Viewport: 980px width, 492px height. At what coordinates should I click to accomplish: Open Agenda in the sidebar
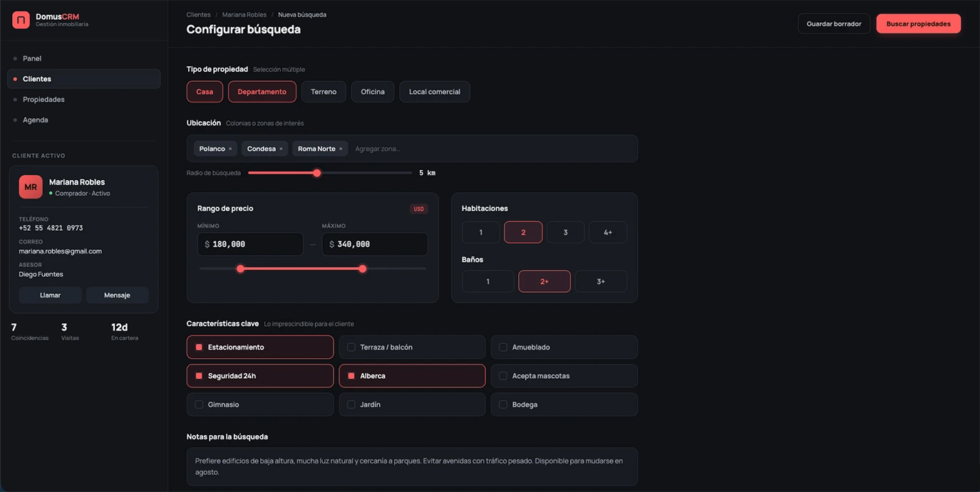pyautogui.click(x=83, y=120)
